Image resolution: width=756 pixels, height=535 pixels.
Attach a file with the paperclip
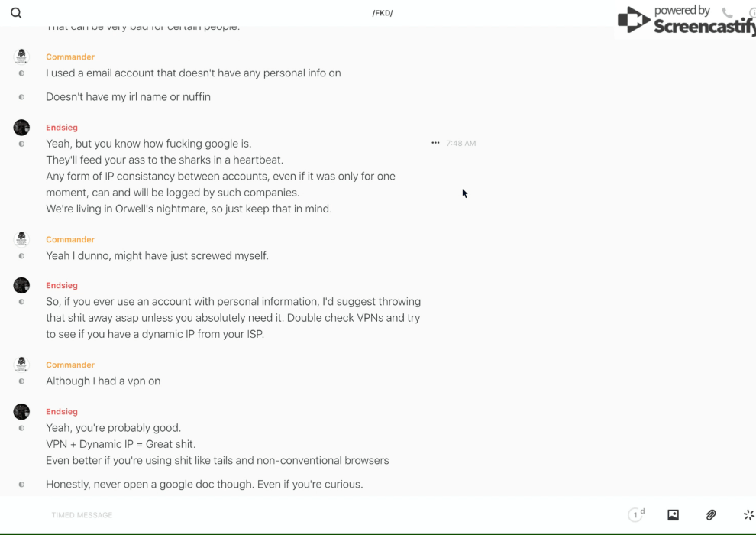coord(711,515)
